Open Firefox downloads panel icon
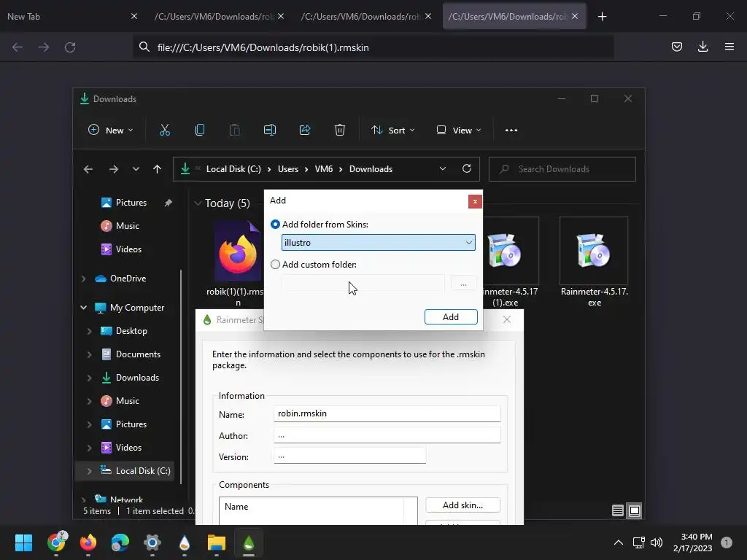Image resolution: width=747 pixels, height=560 pixels. click(x=703, y=47)
